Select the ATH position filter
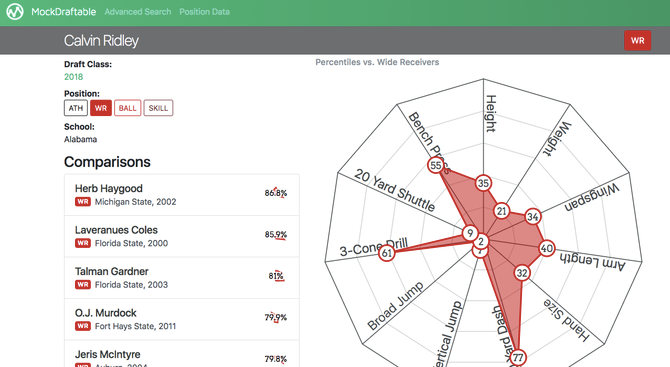This screenshot has width=670, height=367. point(76,108)
